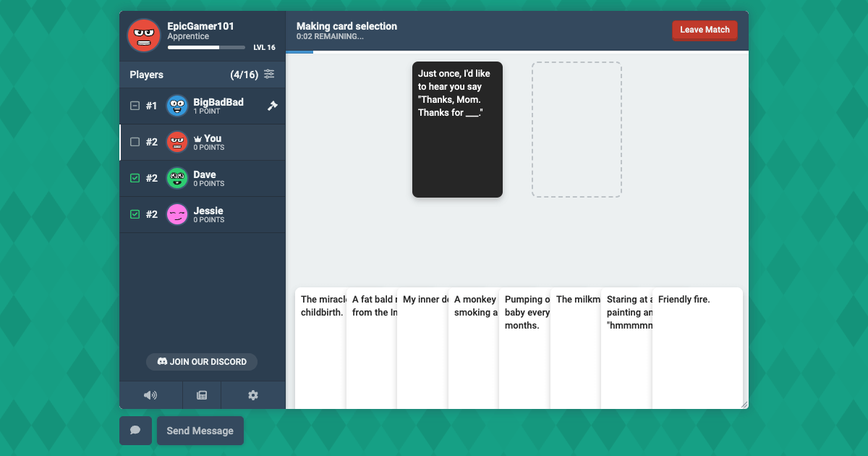Mute the game sound with the speaker icon
868x456 pixels.
[150, 394]
